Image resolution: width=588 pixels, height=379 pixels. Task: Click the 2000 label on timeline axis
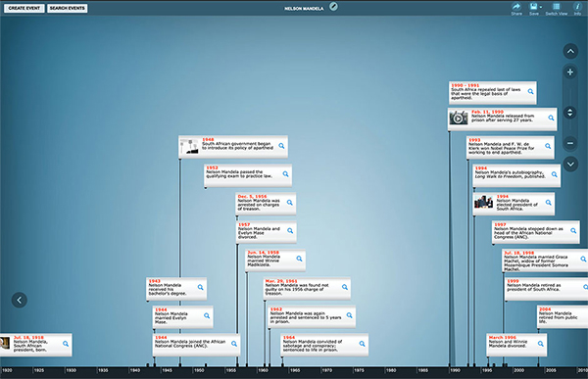(519, 370)
